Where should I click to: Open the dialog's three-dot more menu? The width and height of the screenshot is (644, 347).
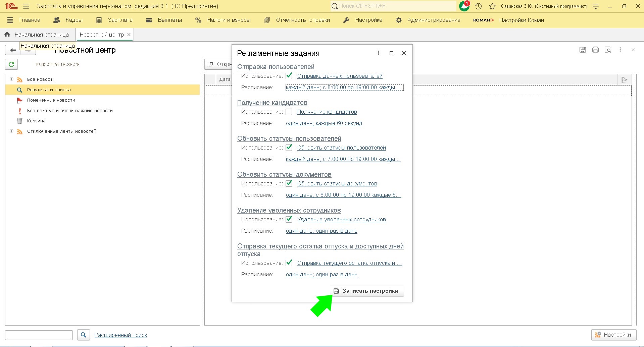(379, 53)
